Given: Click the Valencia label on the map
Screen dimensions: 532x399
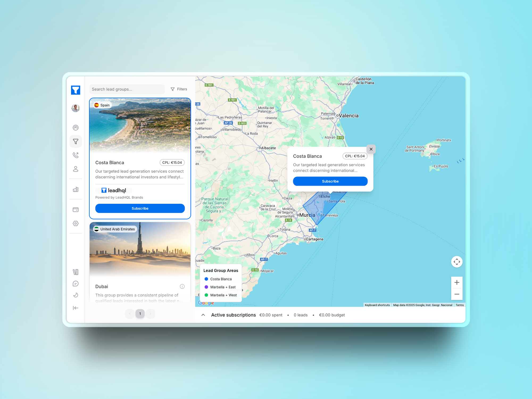Looking at the screenshot, I should [348, 115].
